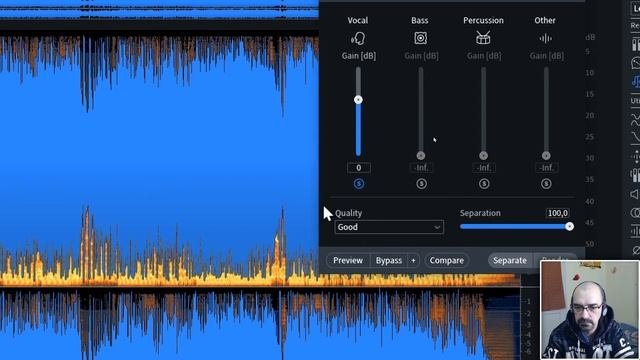Viewport: 640px width, 360px height.
Task: Click the Other waveform icon
Action: [x=546, y=38]
